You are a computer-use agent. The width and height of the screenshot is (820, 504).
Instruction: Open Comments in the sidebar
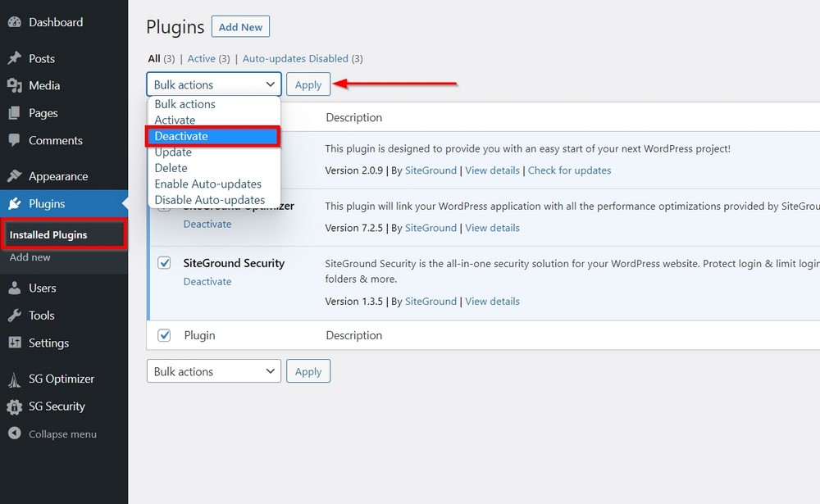56,140
